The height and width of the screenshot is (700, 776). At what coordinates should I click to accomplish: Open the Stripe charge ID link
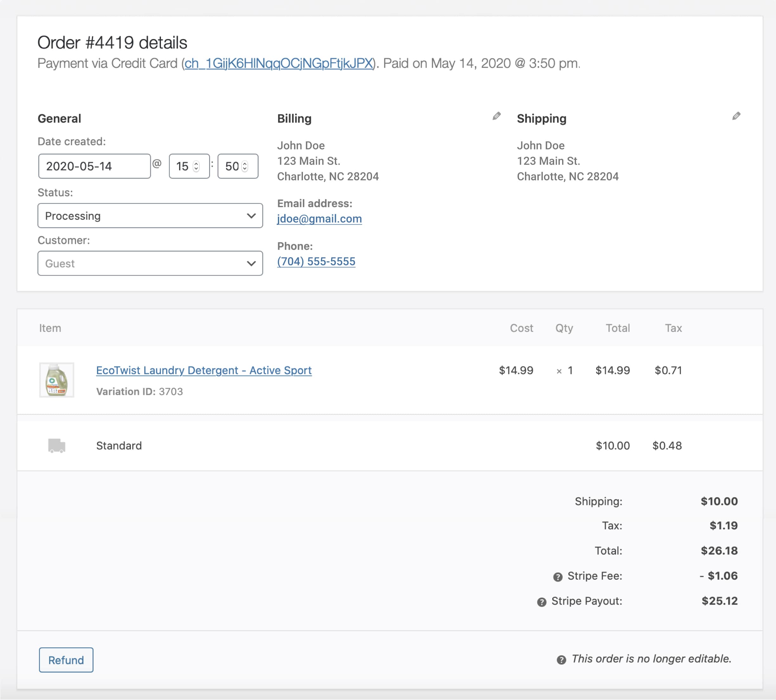click(x=278, y=63)
